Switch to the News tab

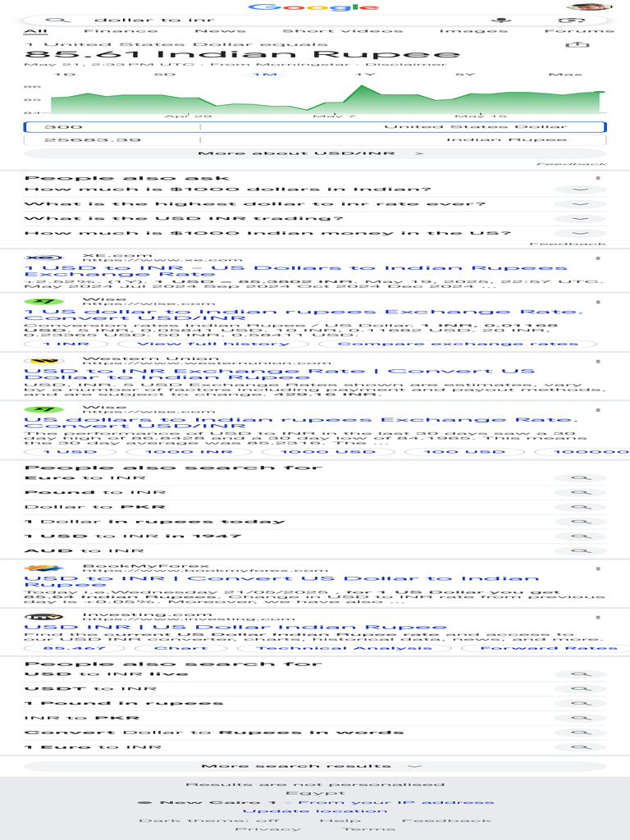[x=220, y=31]
